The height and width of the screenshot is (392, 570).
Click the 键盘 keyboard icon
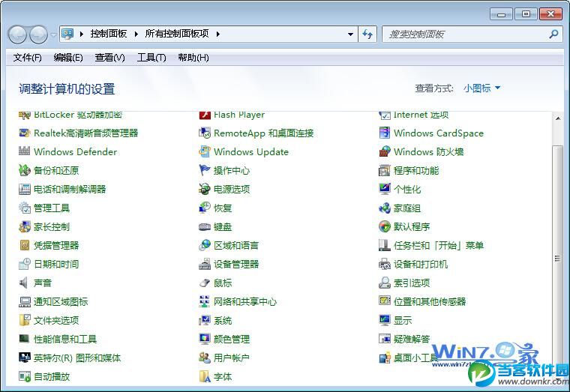(205, 226)
